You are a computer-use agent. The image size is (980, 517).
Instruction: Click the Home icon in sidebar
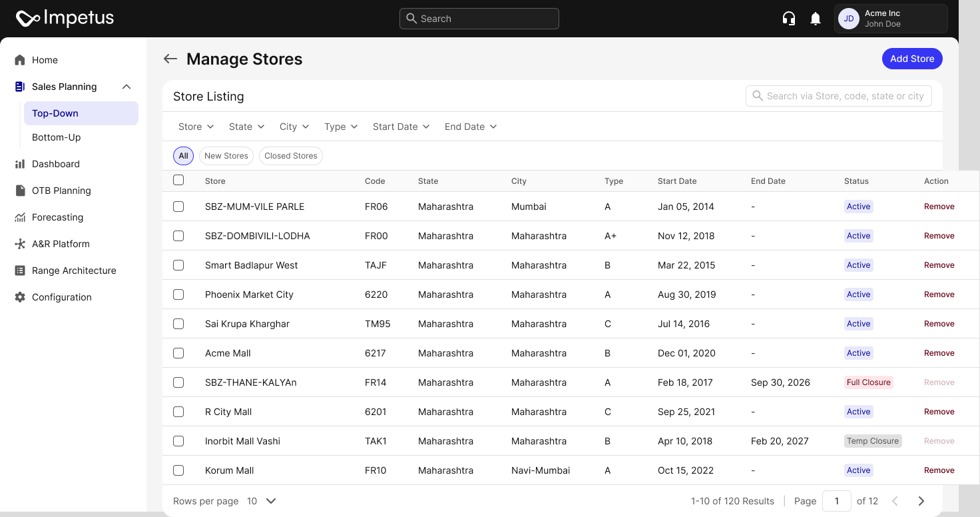click(20, 60)
